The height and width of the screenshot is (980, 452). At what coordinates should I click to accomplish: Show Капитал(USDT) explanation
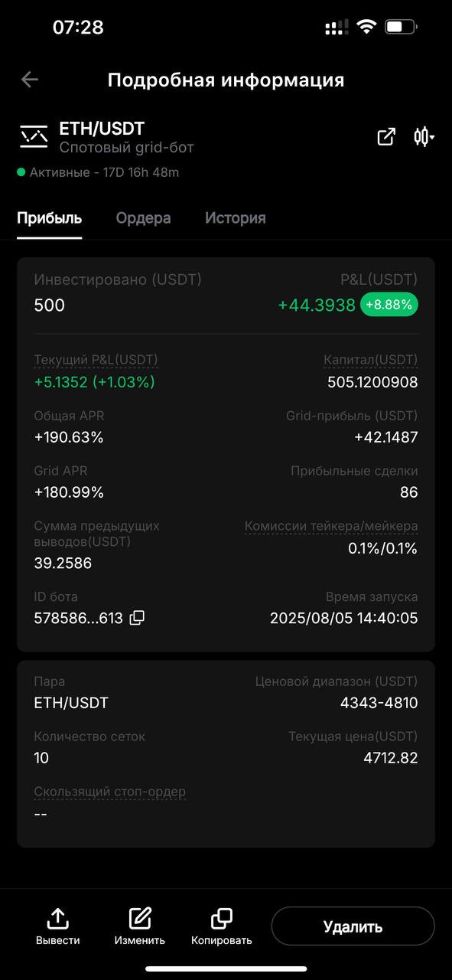371,360
